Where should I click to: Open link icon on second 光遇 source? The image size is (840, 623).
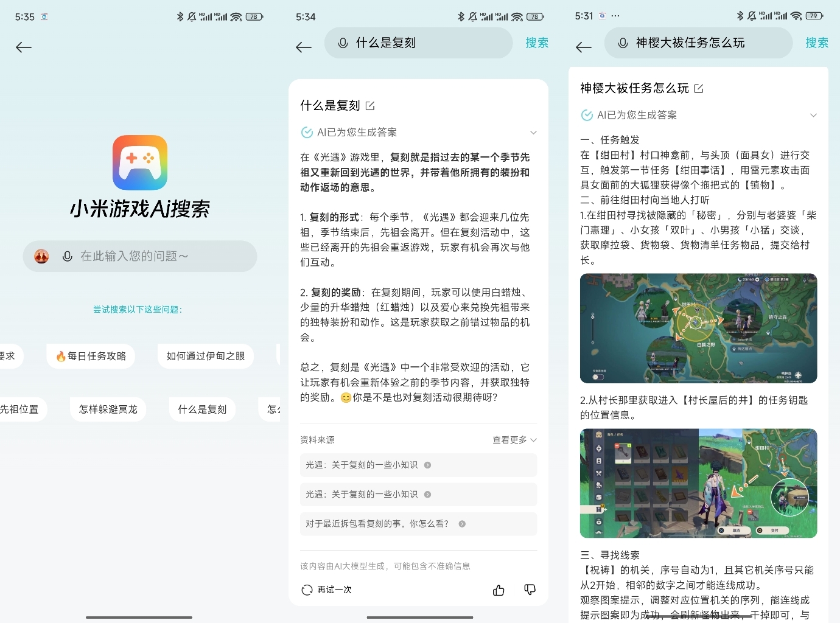pos(427,495)
